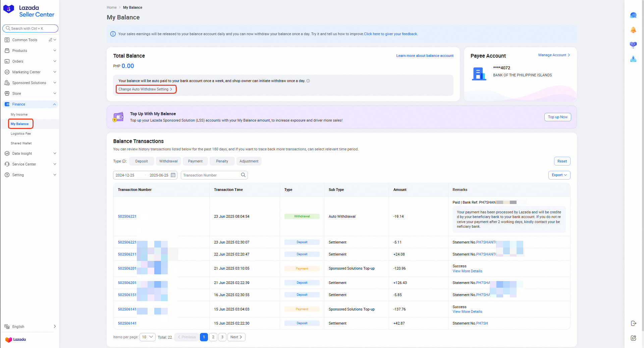The height and width of the screenshot is (348, 644).
Task: Click the notification bell icon
Action: tap(633, 30)
